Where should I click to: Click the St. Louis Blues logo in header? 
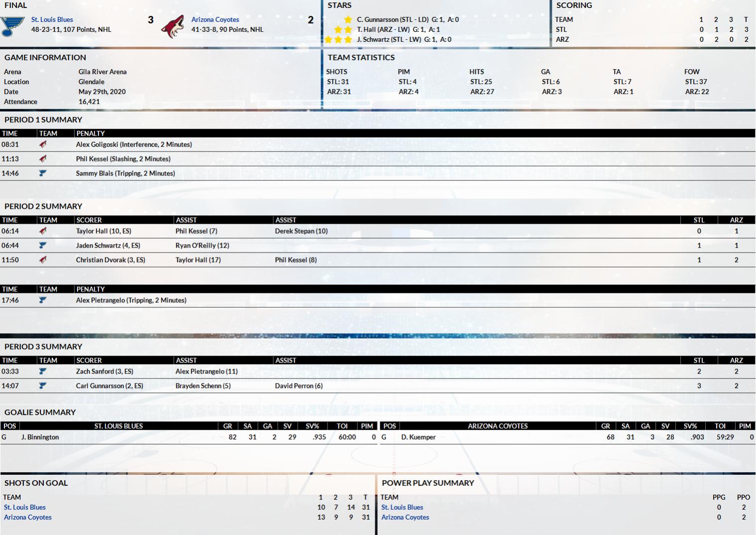12,27
